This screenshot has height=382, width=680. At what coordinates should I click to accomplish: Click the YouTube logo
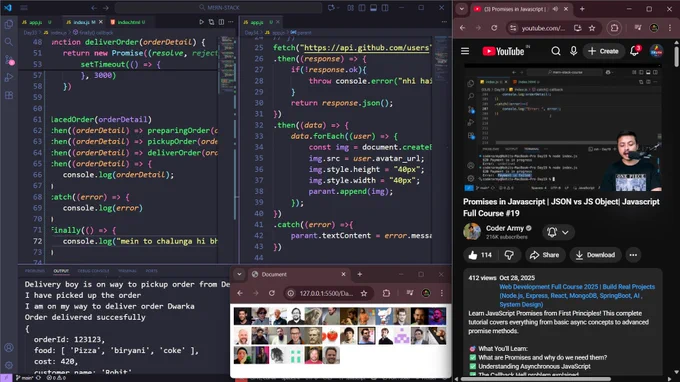[x=503, y=51]
